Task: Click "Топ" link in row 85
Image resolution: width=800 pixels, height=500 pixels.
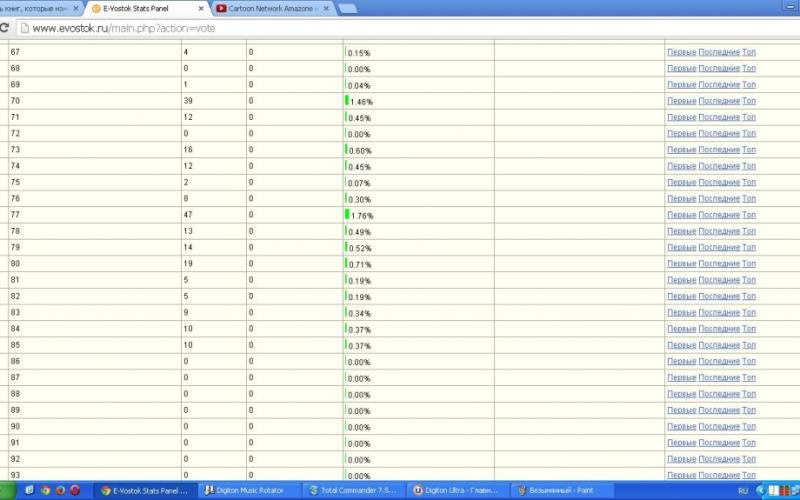Action: point(749,345)
